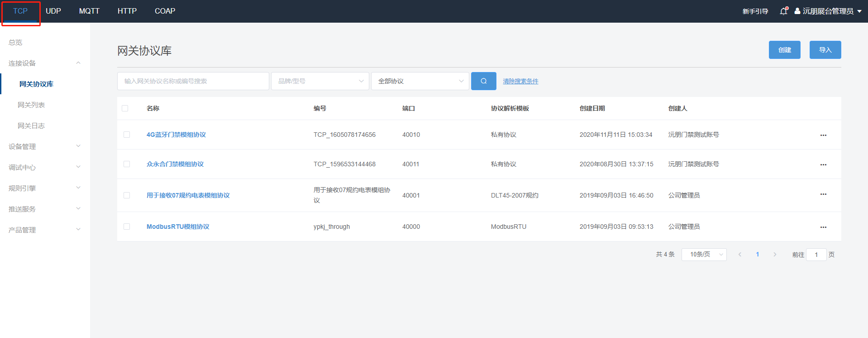Open more actions for 用于接收07规约电表模组协议 row
The width and height of the screenshot is (868, 338).
823,194
